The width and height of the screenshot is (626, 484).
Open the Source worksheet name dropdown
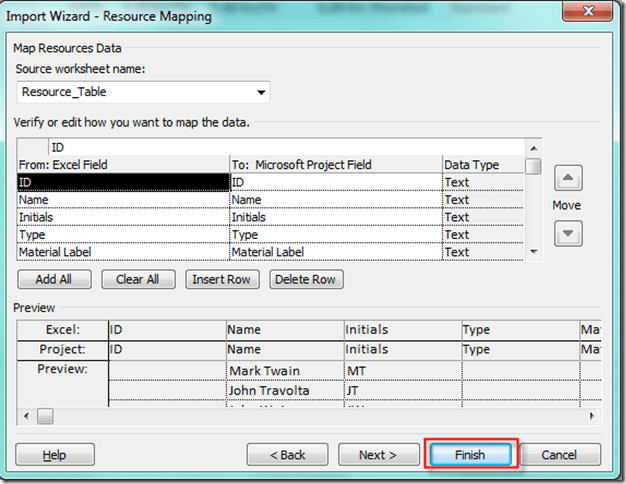coord(261,92)
